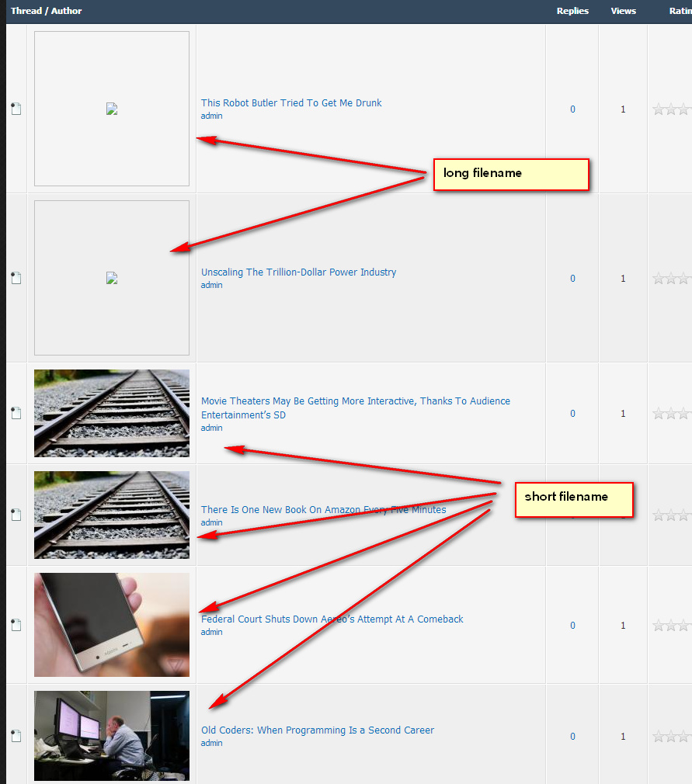This screenshot has height=784, width=692.
Task: Click thread icon beside Movie Theaters thread
Action: [x=16, y=414]
